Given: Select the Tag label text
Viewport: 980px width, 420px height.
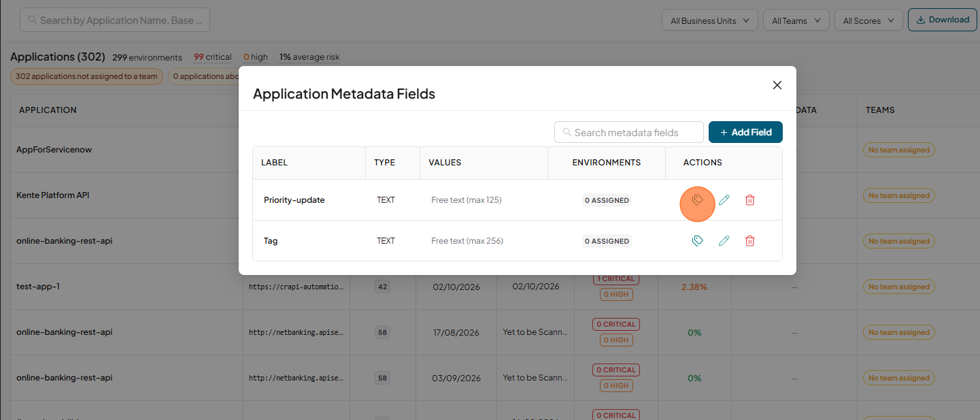Looking at the screenshot, I should pyautogui.click(x=271, y=241).
